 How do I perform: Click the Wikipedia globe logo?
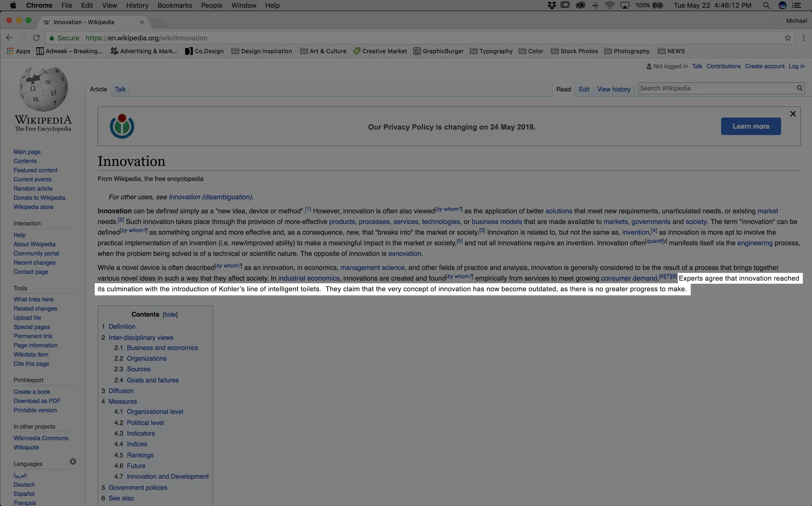pos(43,89)
